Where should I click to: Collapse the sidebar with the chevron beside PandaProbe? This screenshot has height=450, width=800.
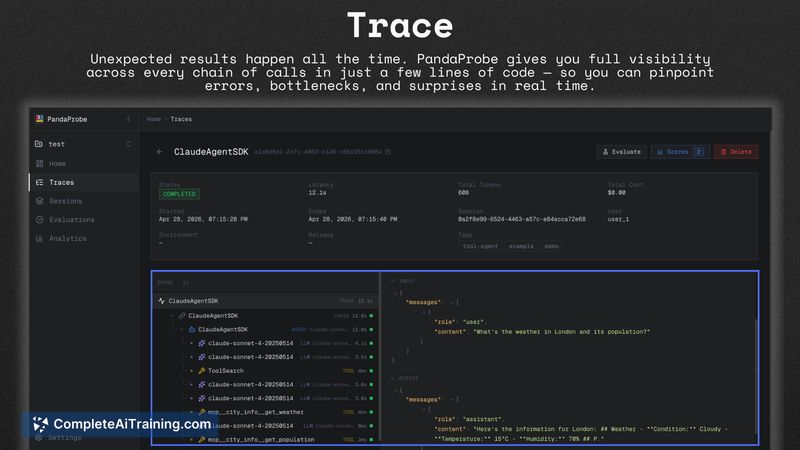click(x=129, y=119)
